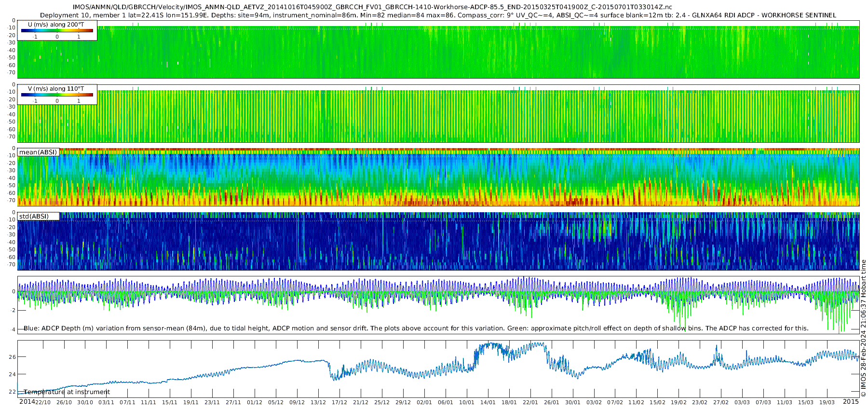Image resolution: width=868 pixels, height=410 pixels.
Task: Click the '02/01' date tick label
Action: tap(424, 402)
